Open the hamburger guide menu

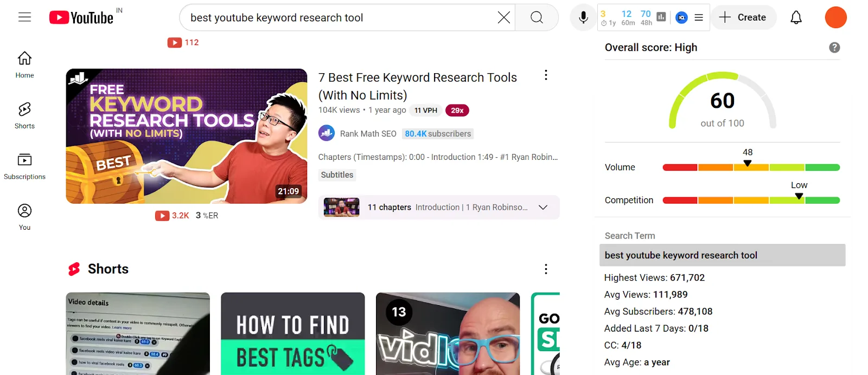24,17
